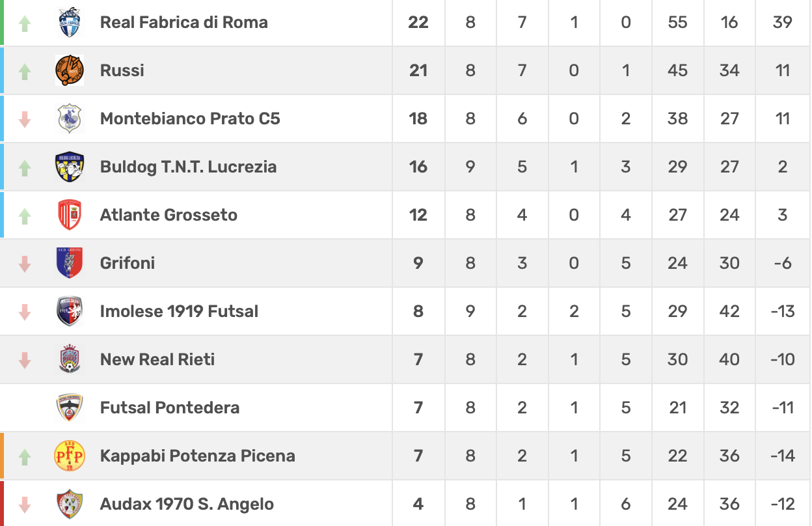This screenshot has width=812, height=526.
Task: Click the Montebianco Prato C5 logo
Action: 69,118
